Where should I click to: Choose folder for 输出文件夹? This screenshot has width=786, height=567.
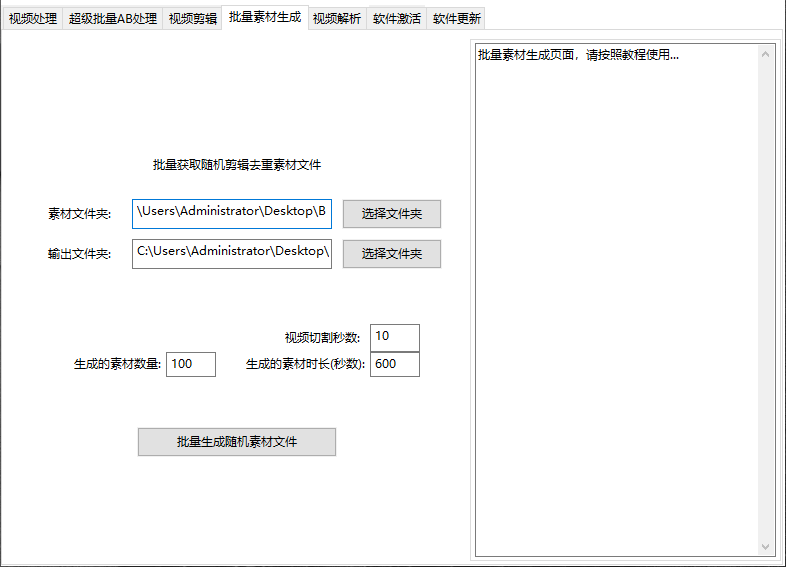pyautogui.click(x=391, y=254)
